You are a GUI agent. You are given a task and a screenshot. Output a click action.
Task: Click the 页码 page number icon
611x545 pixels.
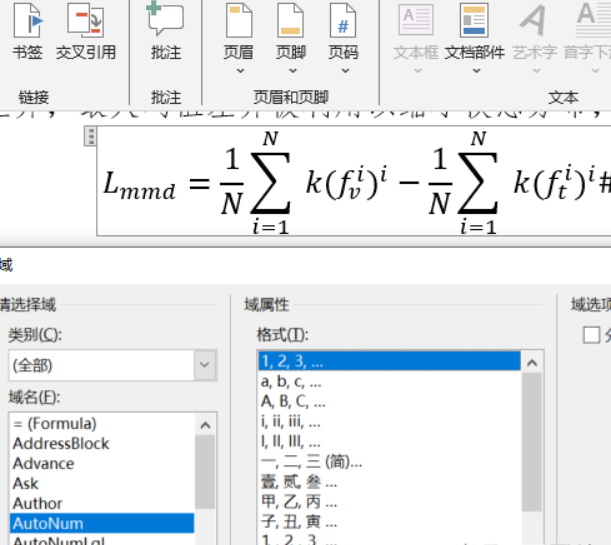click(x=343, y=21)
